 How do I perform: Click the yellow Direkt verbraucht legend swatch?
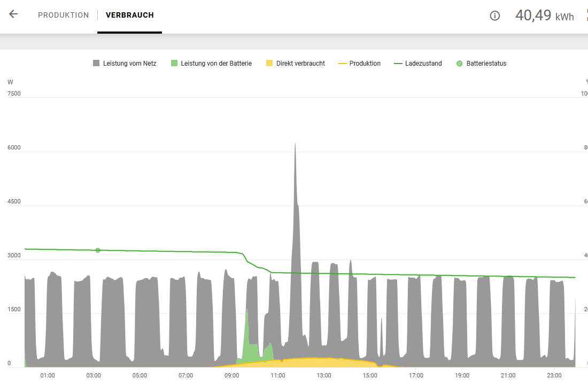pyautogui.click(x=269, y=64)
